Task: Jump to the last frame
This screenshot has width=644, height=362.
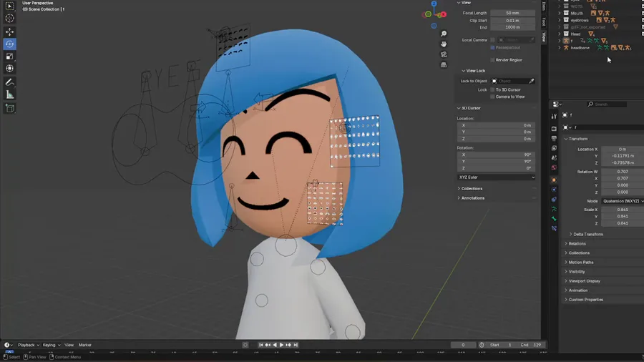Action: [x=296, y=345]
